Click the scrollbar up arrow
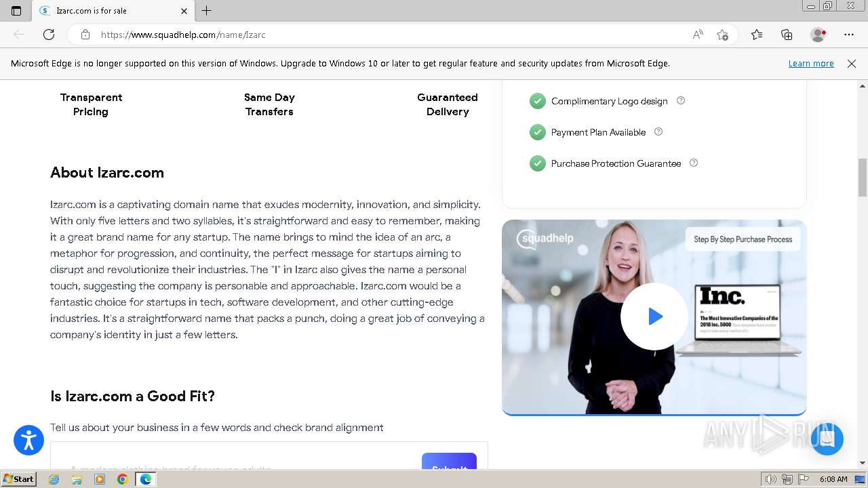868x488 pixels. point(863,86)
